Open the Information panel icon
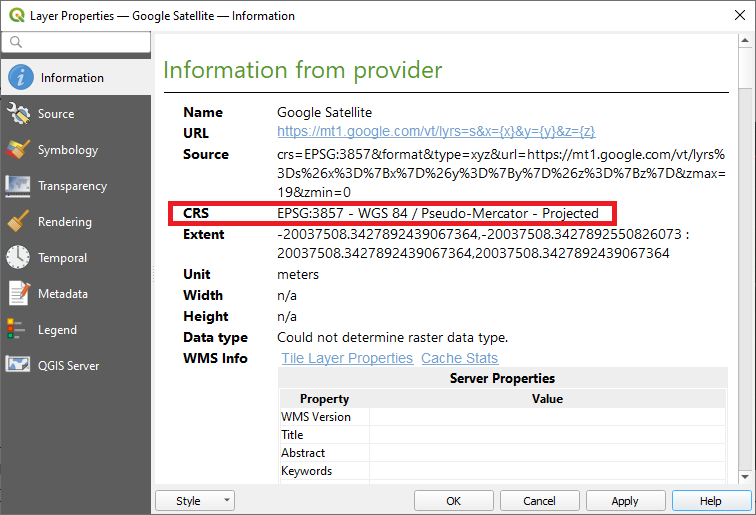This screenshot has height=515, width=756. [20, 77]
